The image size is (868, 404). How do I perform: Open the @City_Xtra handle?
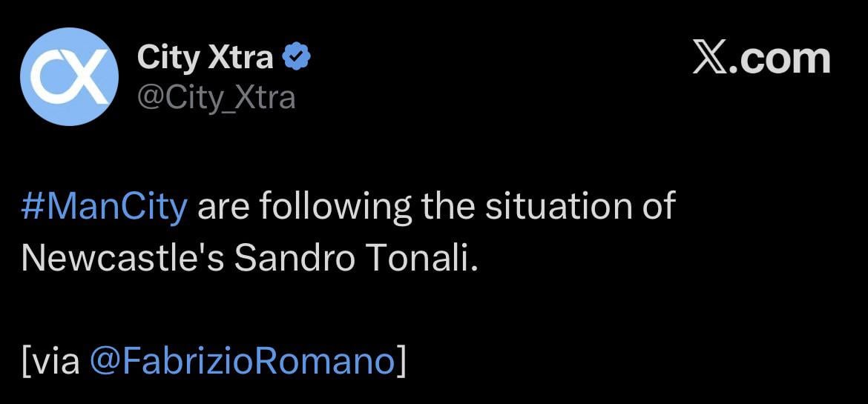[216, 97]
